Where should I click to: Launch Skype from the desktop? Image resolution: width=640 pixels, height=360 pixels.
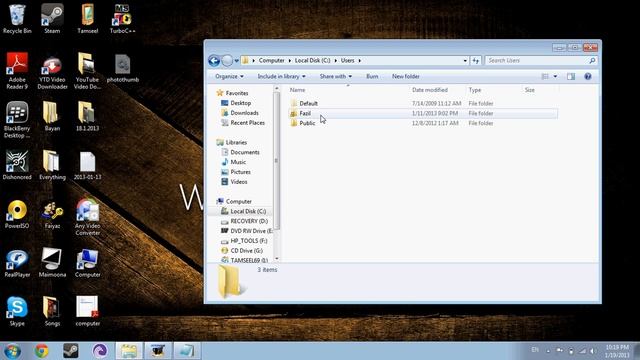[17, 311]
